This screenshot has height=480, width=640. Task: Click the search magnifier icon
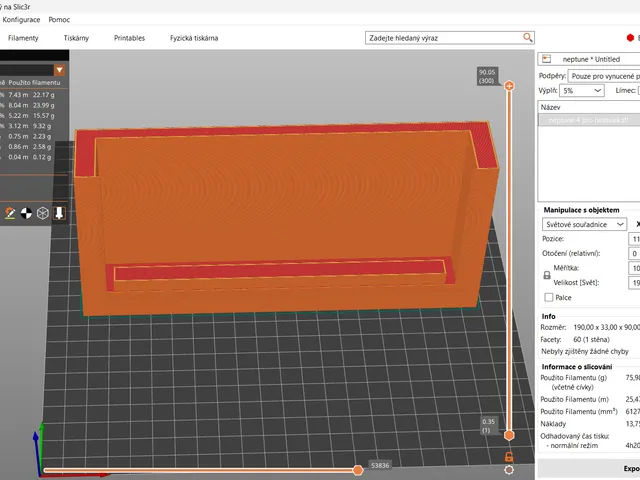point(527,38)
